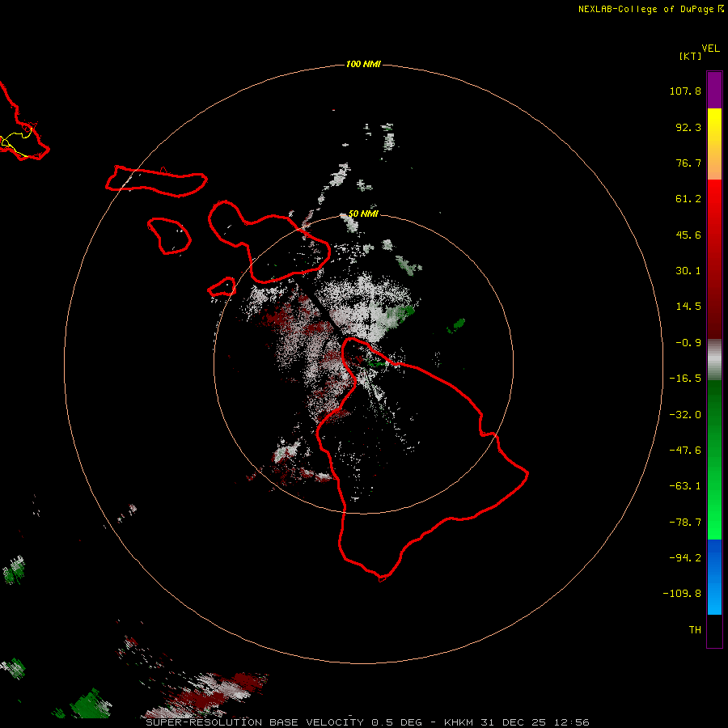Click the blue segment of velocity color bar

[x=714, y=577]
